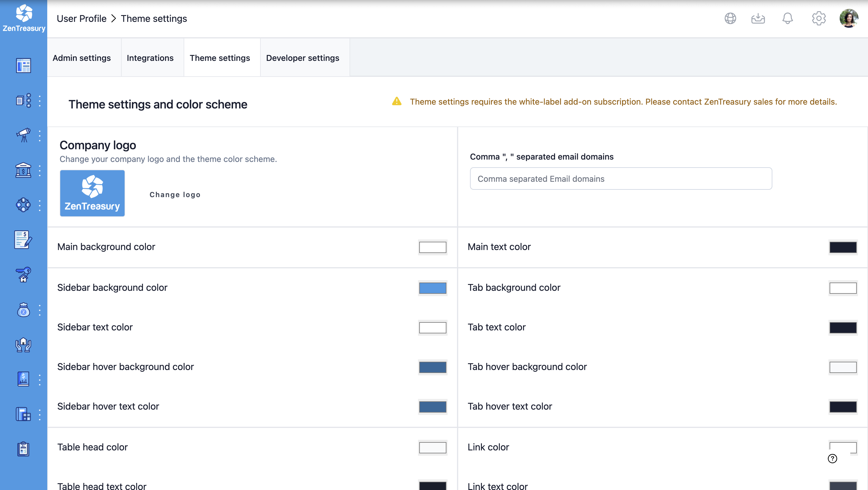Click the help question mark icon
This screenshot has height=490, width=868.
point(832,458)
